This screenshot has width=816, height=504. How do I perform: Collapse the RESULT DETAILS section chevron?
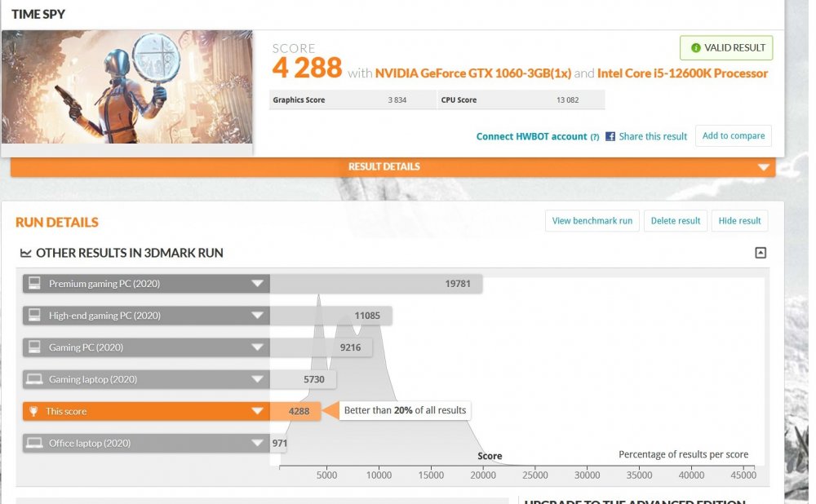point(765,166)
